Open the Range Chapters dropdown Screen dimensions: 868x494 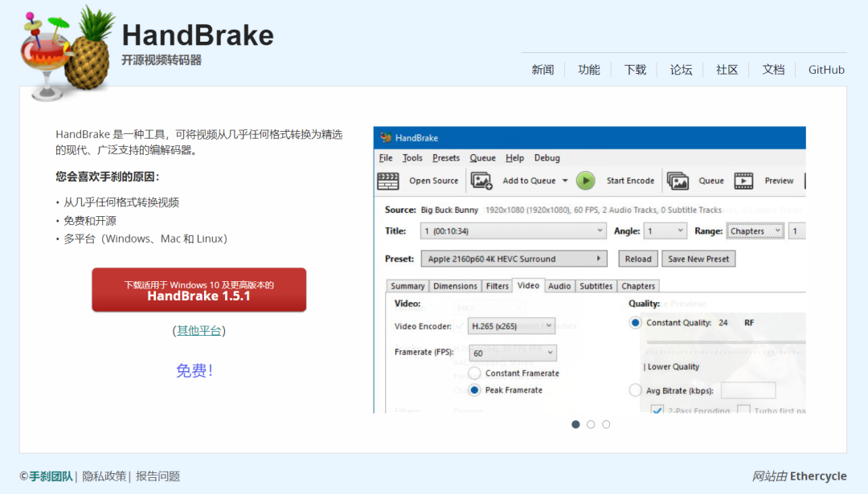[x=755, y=231]
